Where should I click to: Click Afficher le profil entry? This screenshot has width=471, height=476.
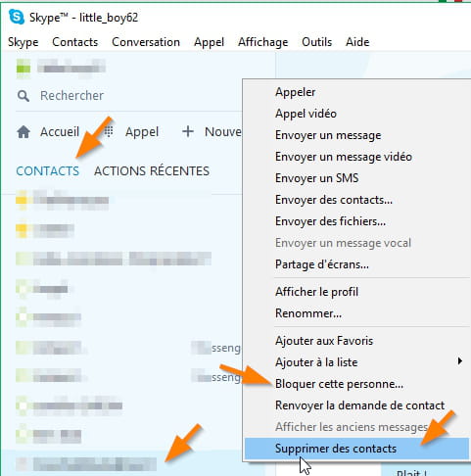click(x=316, y=292)
